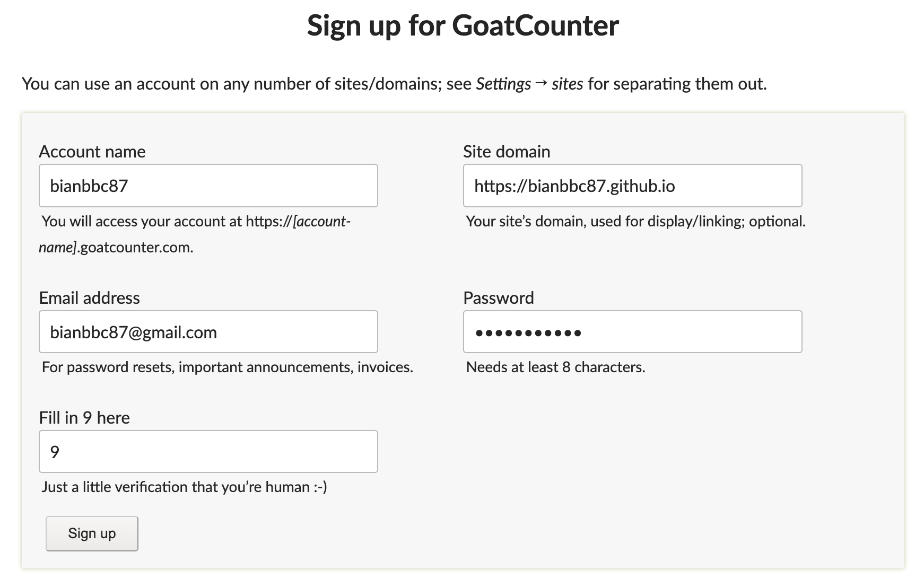The image size is (924, 579).
Task: Click the "used for display/linking; optional" hint
Action: click(x=635, y=222)
